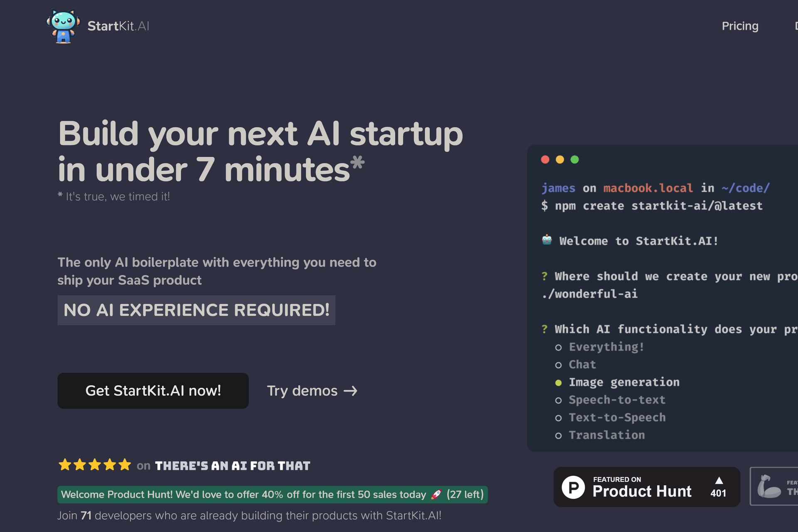Click the green terminal window dot
The width and height of the screenshot is (798, 532).
click(575, 160)
